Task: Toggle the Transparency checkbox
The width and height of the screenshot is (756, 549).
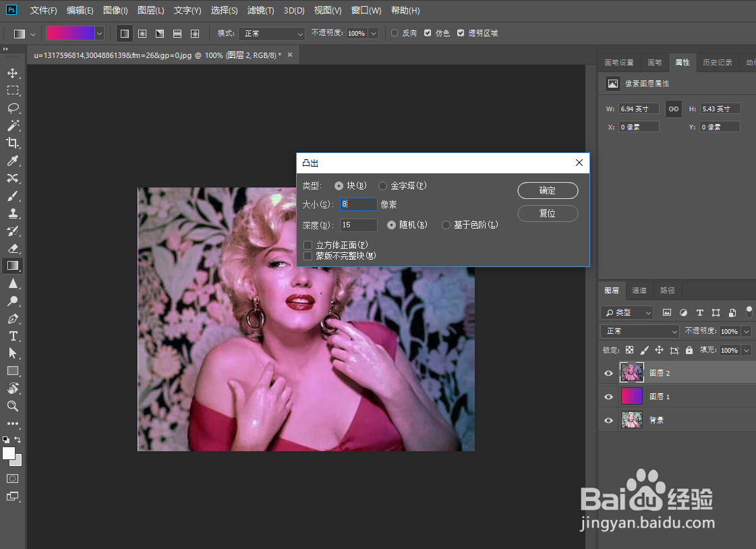Action: (x=461, y=33)
